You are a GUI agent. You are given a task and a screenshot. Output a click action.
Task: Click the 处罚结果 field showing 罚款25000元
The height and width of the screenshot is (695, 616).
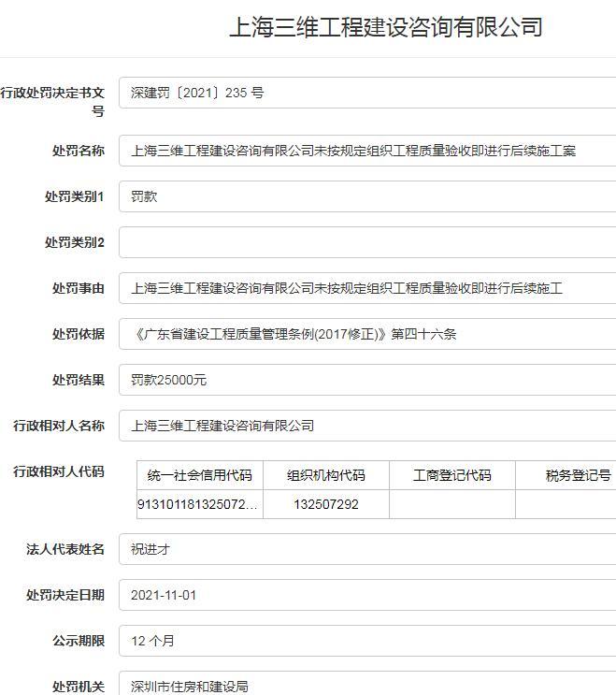click(367, 380)
